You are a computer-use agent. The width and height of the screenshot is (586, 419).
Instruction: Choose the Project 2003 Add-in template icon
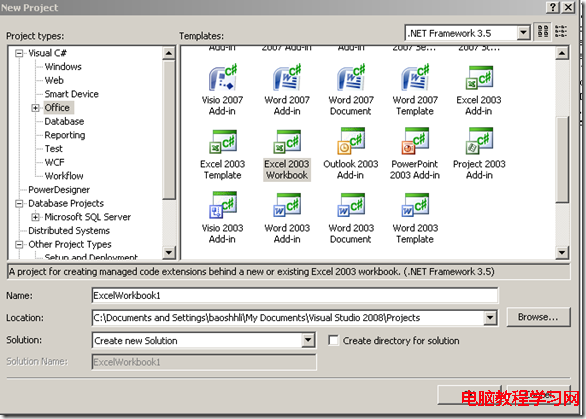click(x=479, y=141)
